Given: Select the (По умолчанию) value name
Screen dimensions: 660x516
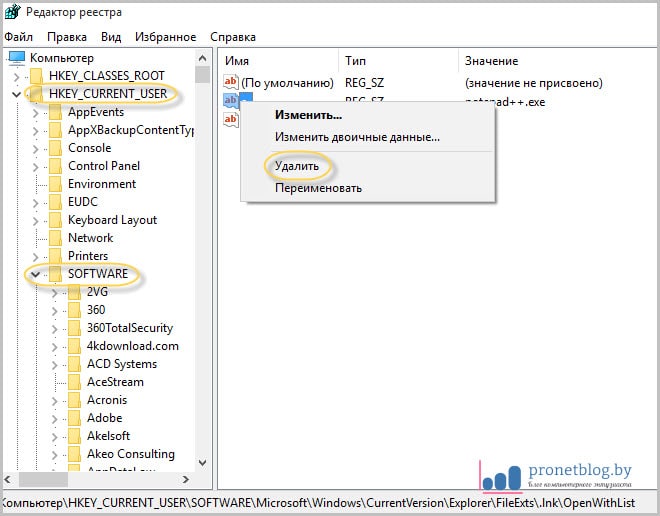Looking at the screenshot, I should tap(287, 83).
